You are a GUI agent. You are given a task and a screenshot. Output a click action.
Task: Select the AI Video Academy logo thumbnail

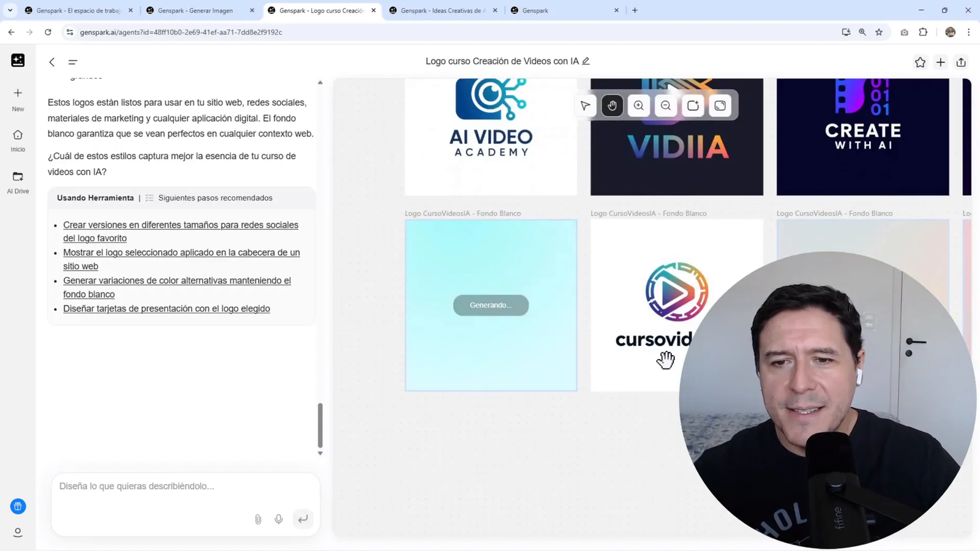tap(491, 136)
